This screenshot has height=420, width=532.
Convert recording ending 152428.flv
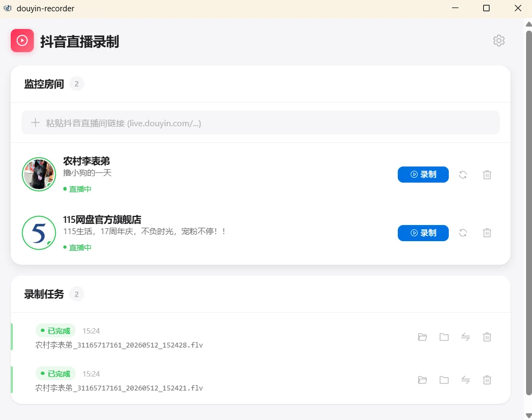[x=465, y=337]
